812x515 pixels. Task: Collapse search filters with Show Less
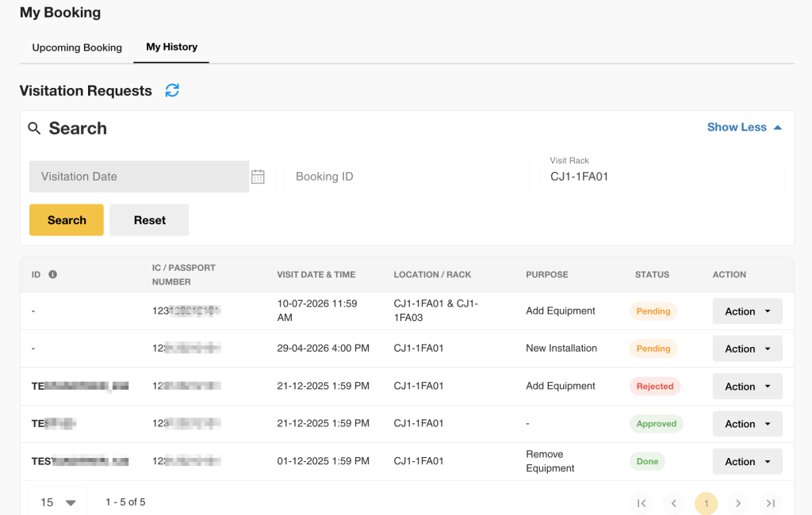pos(744,128)
